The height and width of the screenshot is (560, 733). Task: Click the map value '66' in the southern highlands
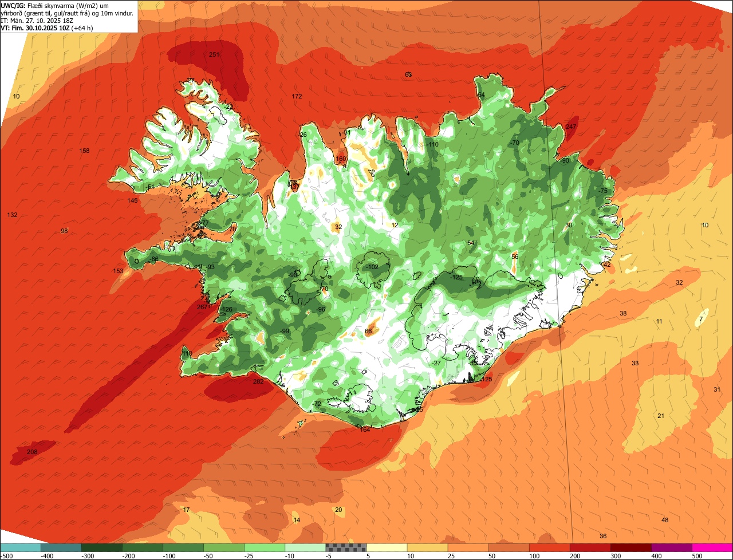(368, 331)
